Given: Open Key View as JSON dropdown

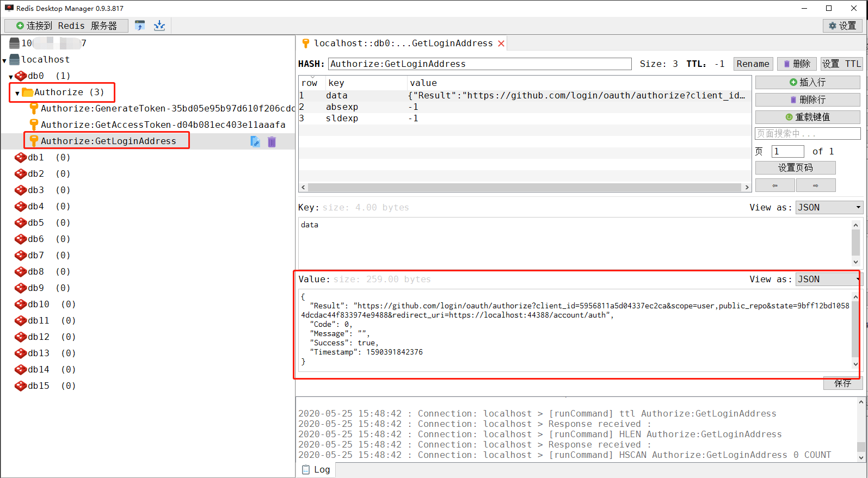Looking at the screenshot, I should click(x=828, y=208).
